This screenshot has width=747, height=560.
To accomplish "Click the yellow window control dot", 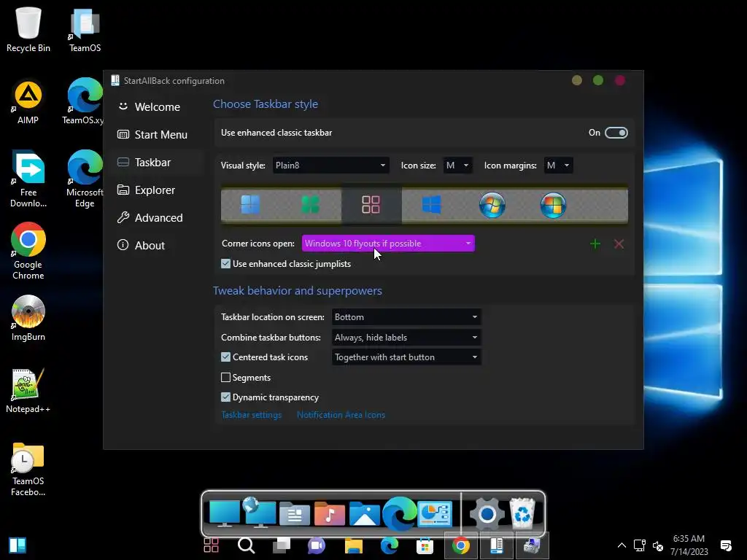I will click(x=577, y=80).
